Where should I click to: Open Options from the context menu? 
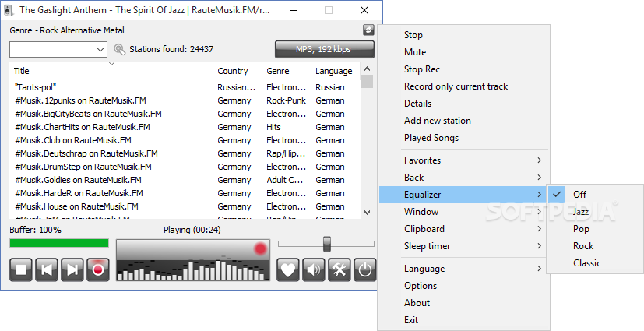tap(463, 286)
